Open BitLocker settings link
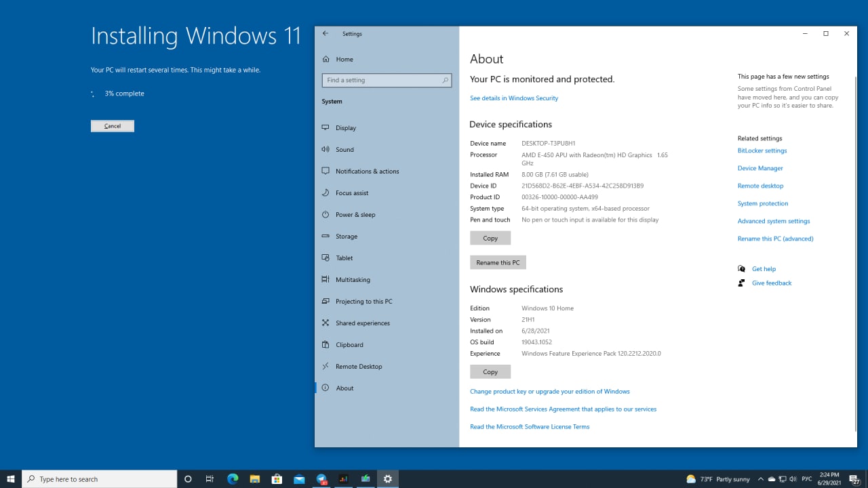The height and width of the screenshot is (488, 868). point(762,150)
